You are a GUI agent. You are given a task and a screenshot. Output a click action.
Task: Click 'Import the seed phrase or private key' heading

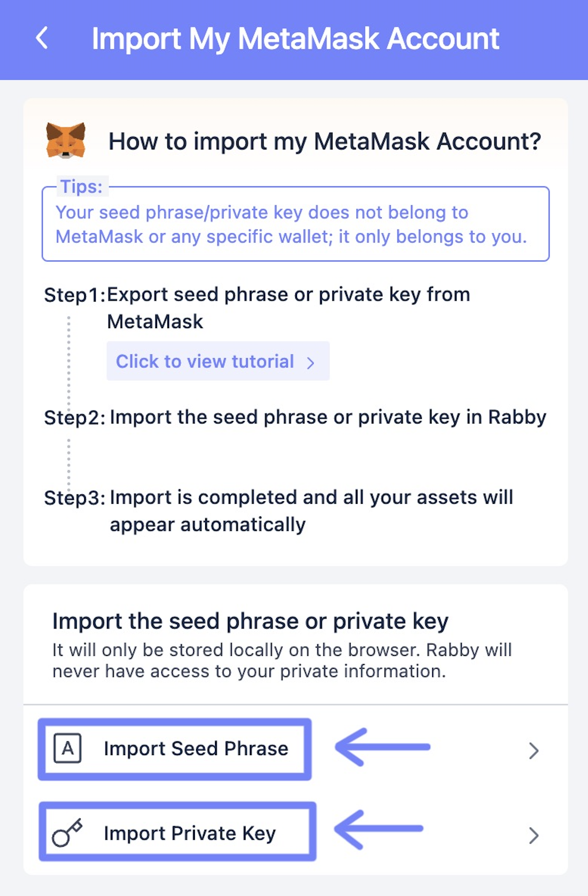click(x=250, y=621)
